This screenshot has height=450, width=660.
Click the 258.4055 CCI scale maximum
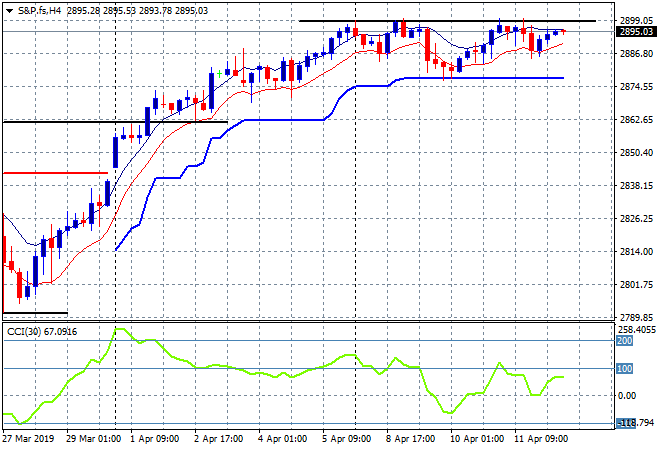click(636, 330)
